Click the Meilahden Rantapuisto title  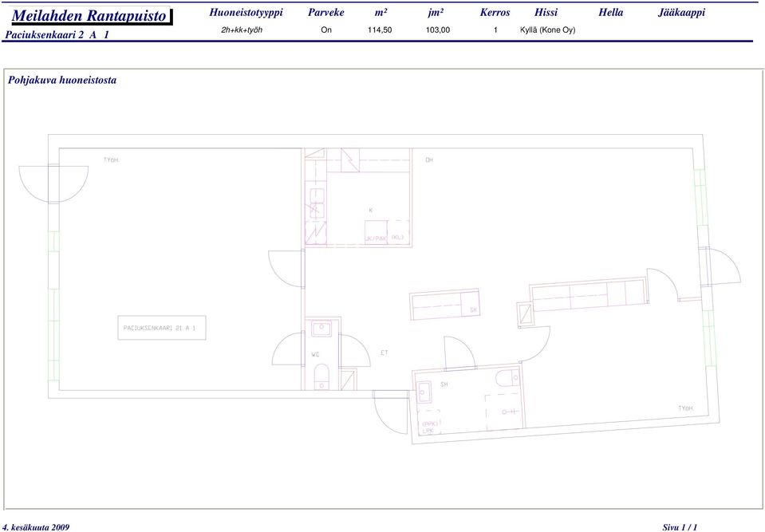(89, 16)
